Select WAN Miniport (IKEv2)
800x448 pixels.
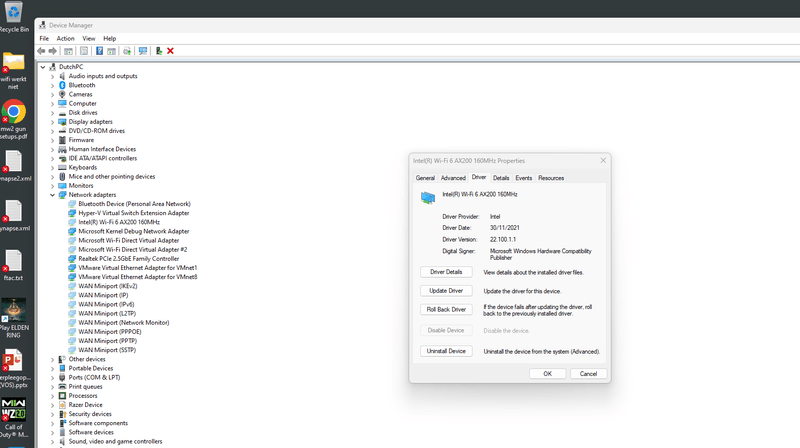click(x=108, y=286)
